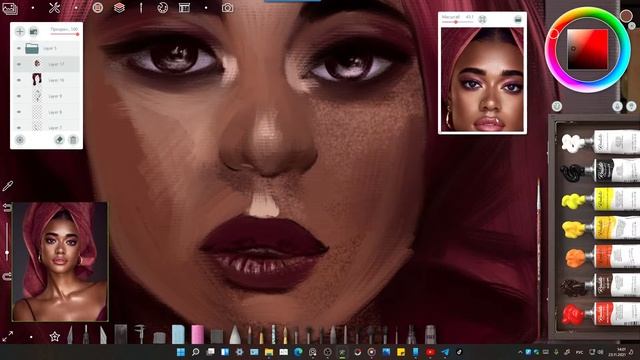Open Telegram from the taskbar
The image size is (640, 360).
tap(444, 352)
